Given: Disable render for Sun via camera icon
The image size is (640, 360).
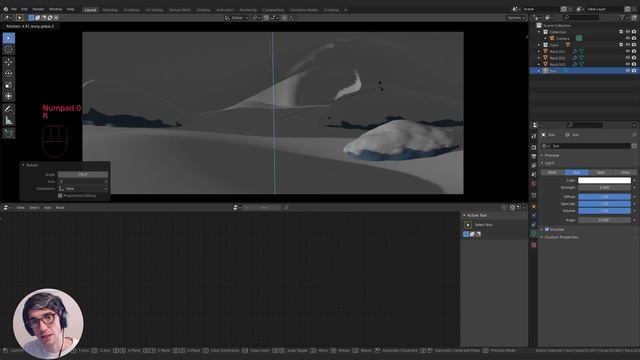Looking at the screenshot, I should 634,71.
